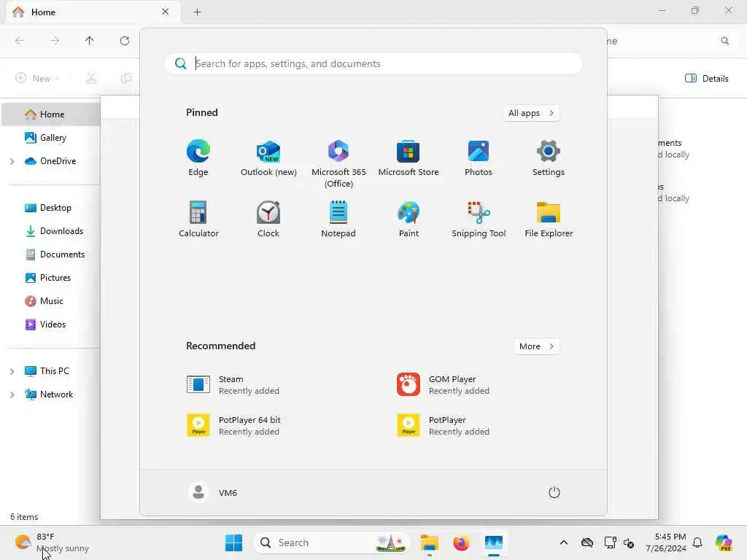Open File Explorer pinned icon

pyautogui.click(x=549, y=219)
